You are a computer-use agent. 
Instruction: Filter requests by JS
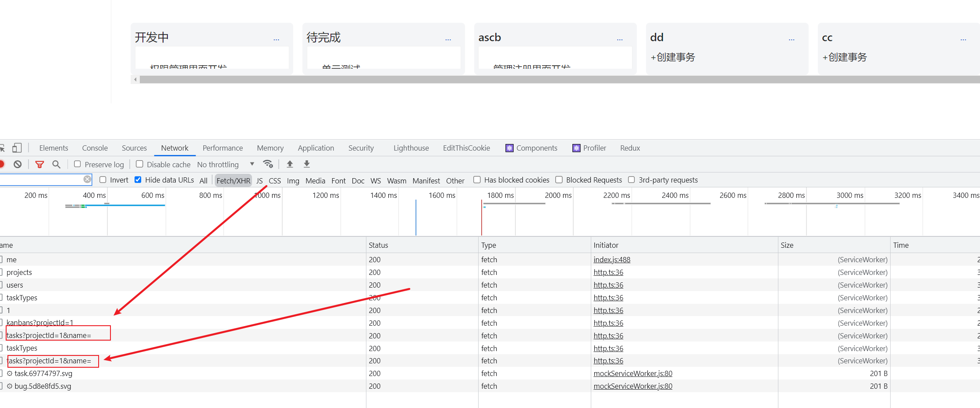(x=259, y=180)
